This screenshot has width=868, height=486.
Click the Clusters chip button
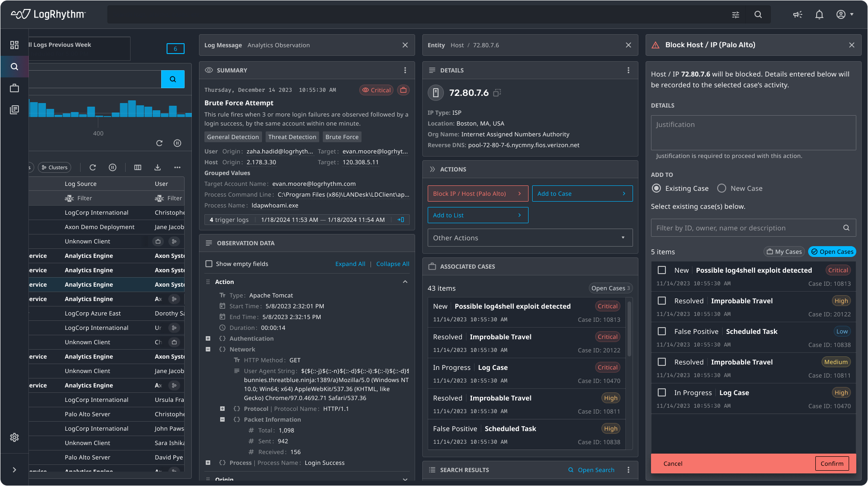[x=54, y=167]
